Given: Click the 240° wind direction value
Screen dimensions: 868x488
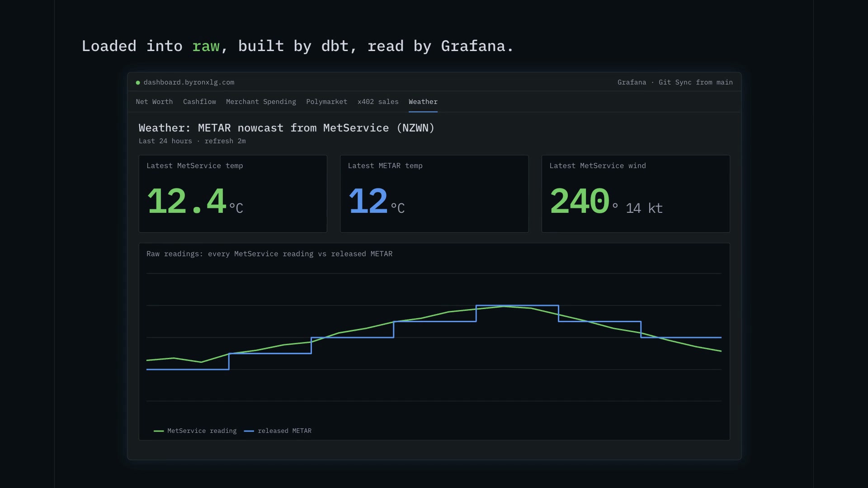Looking at the screenshot, I should click(x=584, y=201).
